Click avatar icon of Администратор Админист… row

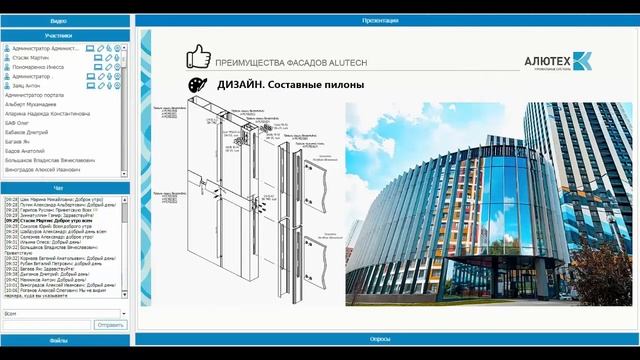coord(7,48)
